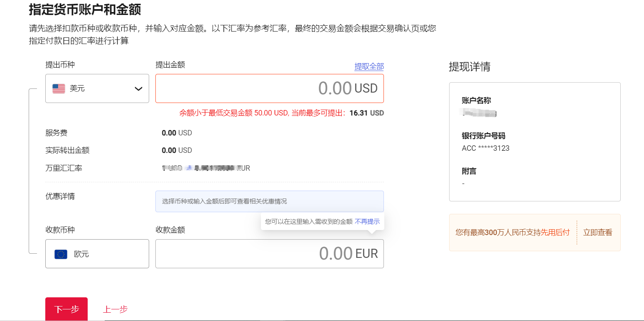
Task: Click the red minimum amount error message
Action: tap(262, 113)
